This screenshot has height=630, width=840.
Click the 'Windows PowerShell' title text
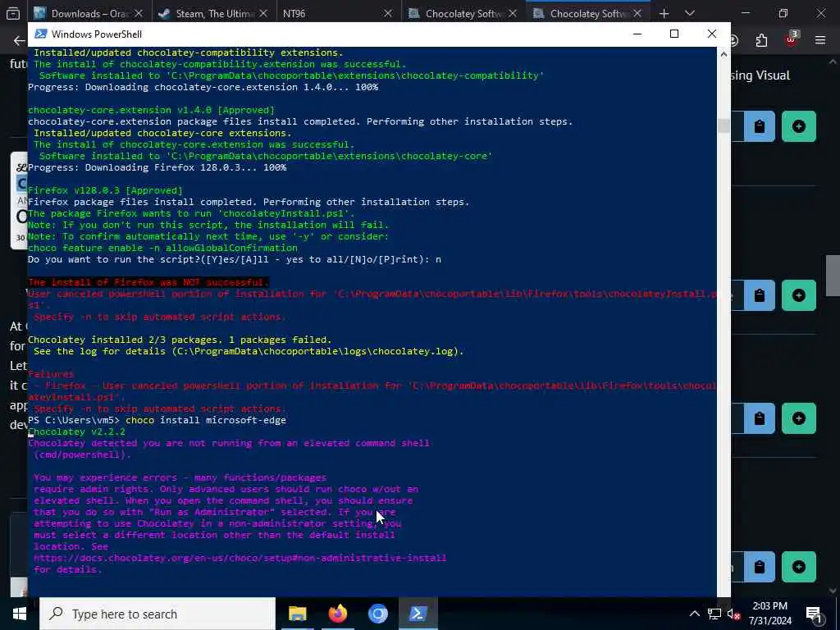click(x=97, y=34)
